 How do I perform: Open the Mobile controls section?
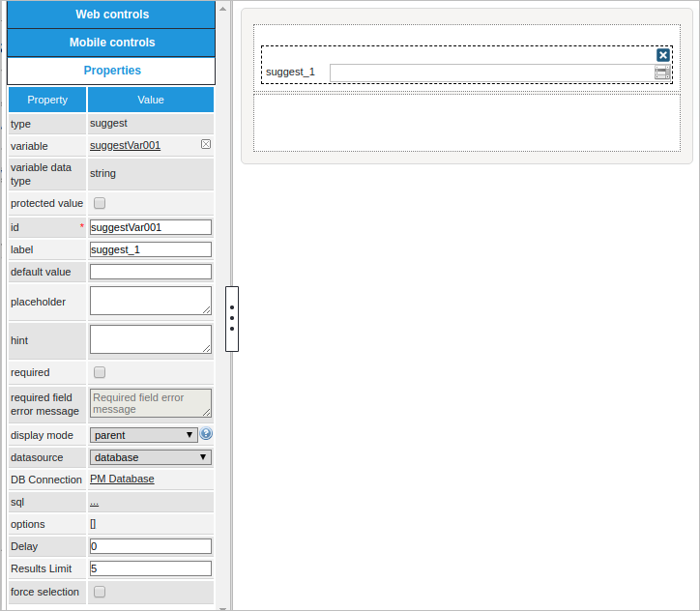[x=111, y=43]
